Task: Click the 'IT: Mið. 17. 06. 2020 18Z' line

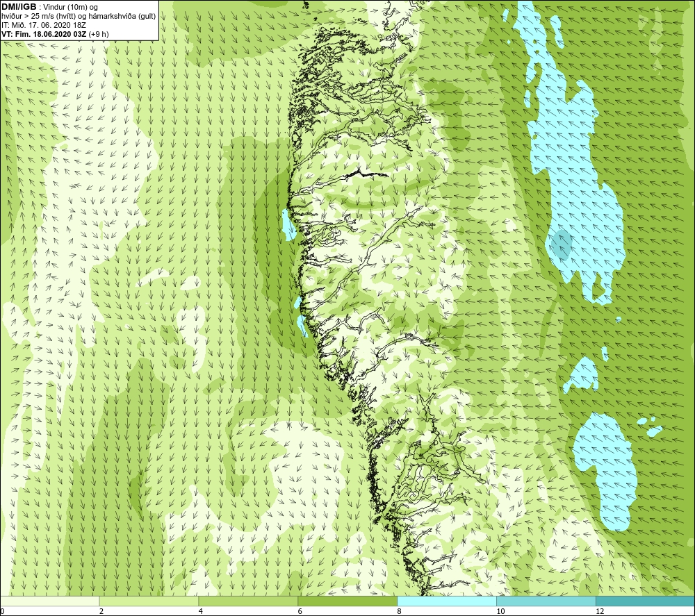Action: [x=44, y=25]
